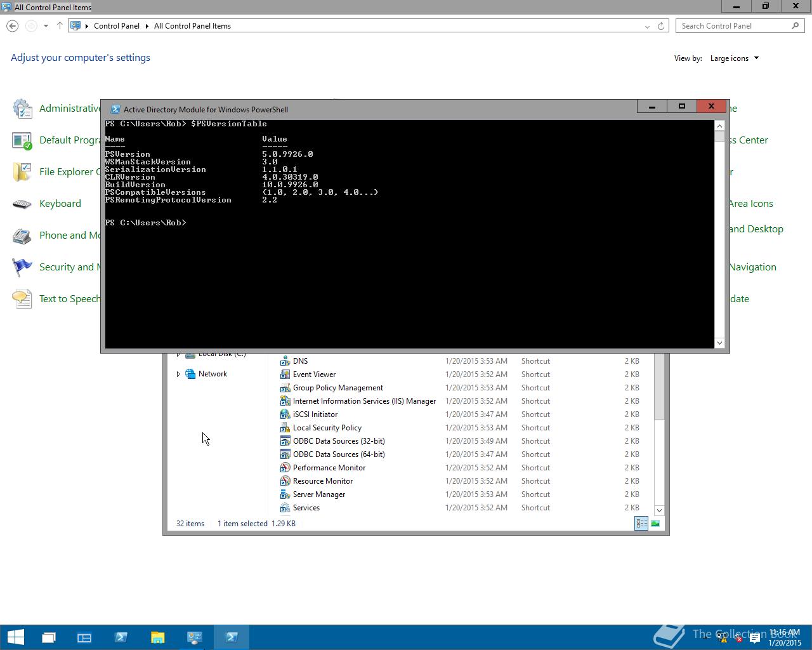This screenshot has width=812, height=650.
Task: Expand the Control Panel breadcrumb arrow
Action: [x=147, y=26]
